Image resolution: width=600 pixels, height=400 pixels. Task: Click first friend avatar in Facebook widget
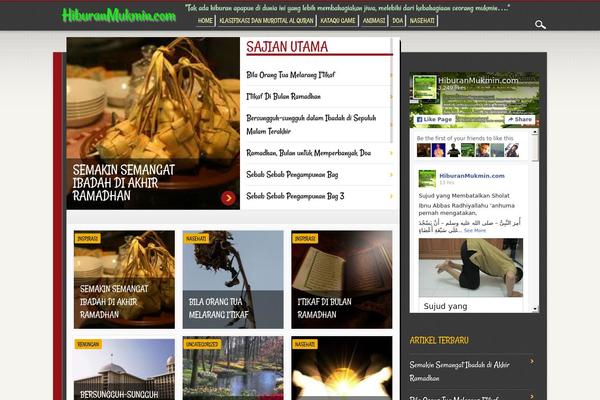point(424,150)
